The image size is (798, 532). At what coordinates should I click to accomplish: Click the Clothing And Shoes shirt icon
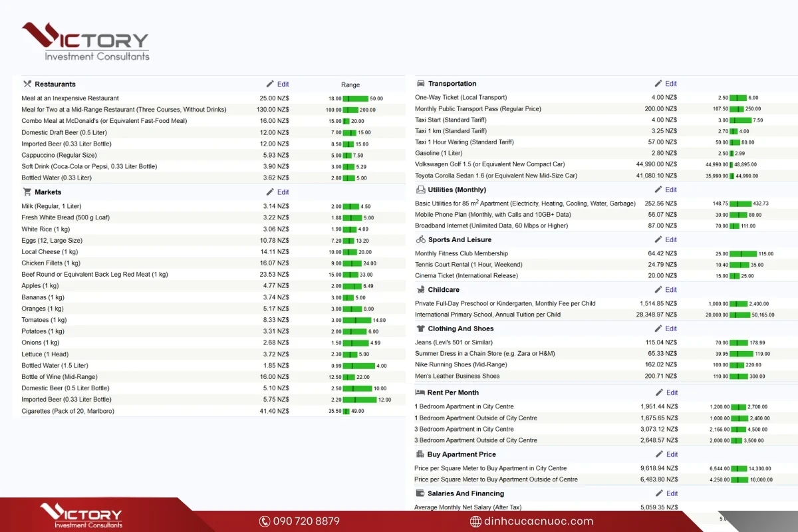421,329
